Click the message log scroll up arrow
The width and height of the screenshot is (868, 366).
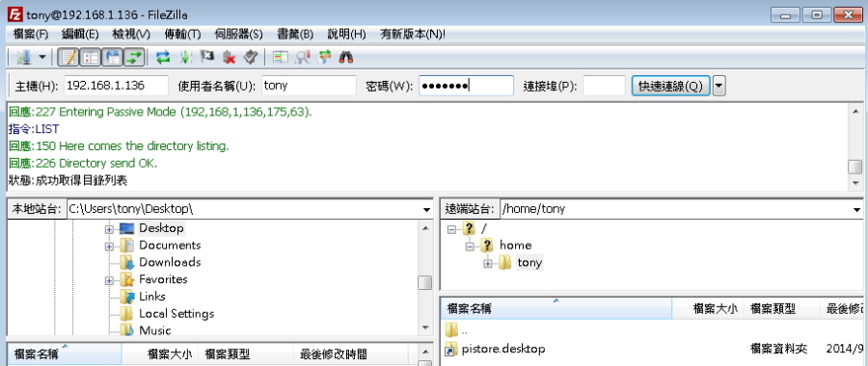pos(855,110)
